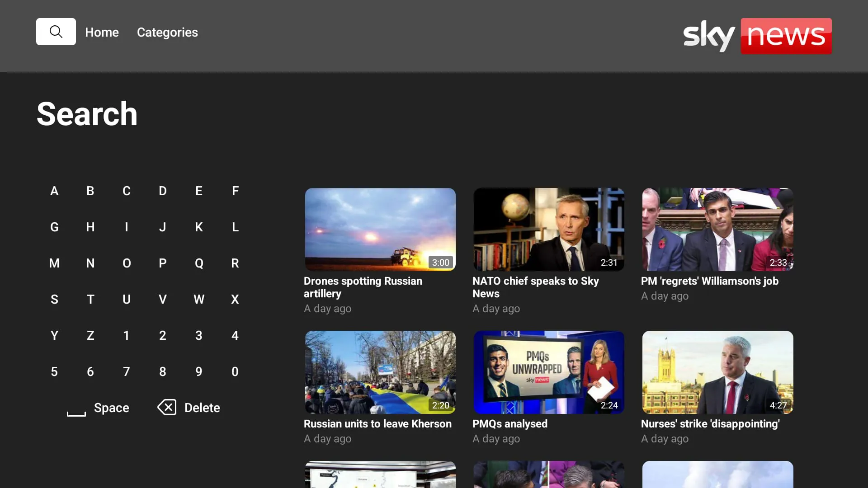
Task: Open the Categories section
Action: point(167,32)
